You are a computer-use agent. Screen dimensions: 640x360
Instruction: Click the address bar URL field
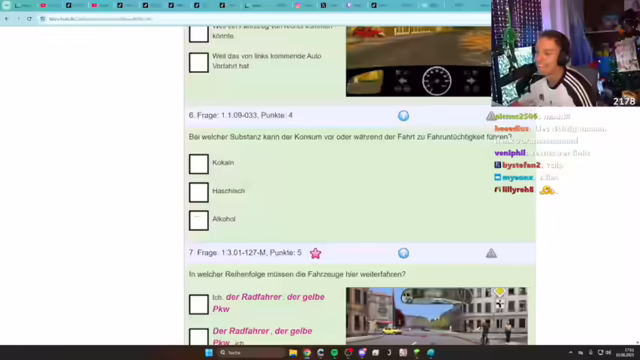265,19
